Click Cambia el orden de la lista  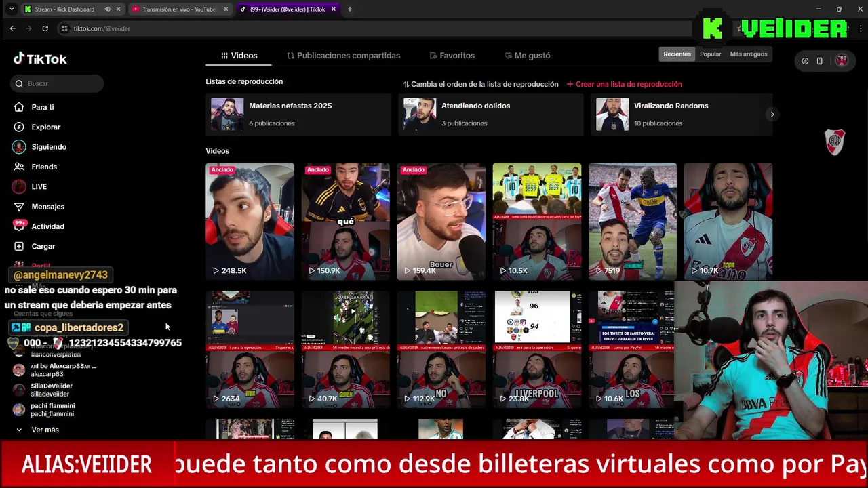481,84
